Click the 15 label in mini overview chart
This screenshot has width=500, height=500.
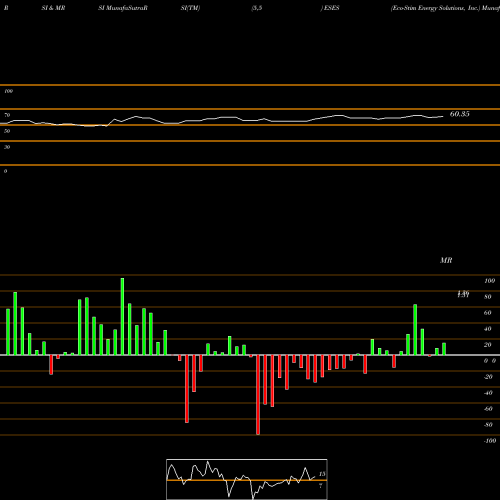coord(322,474)
